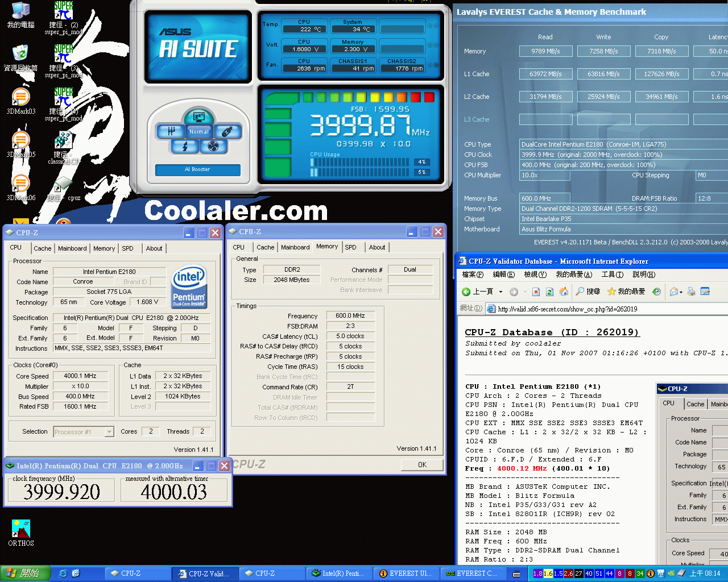
Task: Click next arrow on Temp row in AI Suite
Action: click(x=436, y=26)
